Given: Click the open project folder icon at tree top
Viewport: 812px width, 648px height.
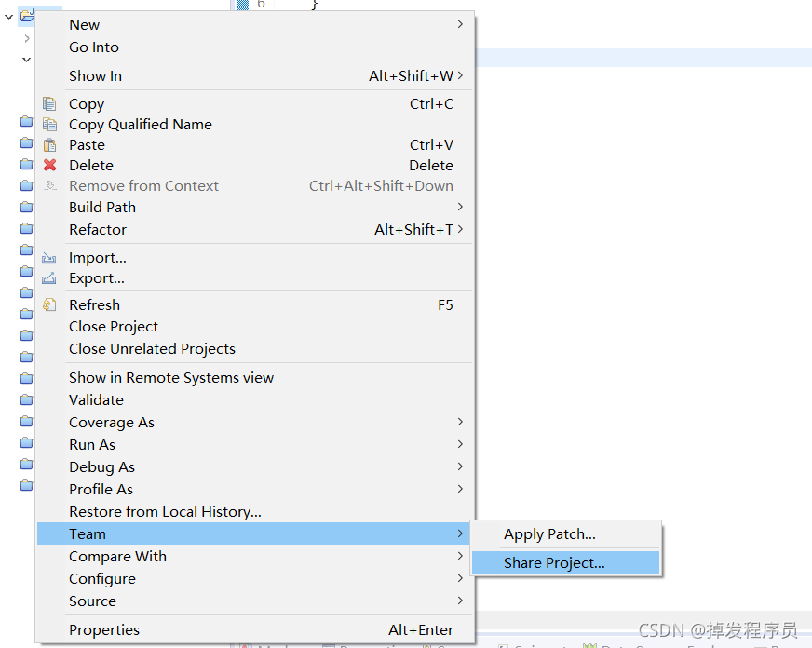Looking at the screenshot, I should coord(27,15).
